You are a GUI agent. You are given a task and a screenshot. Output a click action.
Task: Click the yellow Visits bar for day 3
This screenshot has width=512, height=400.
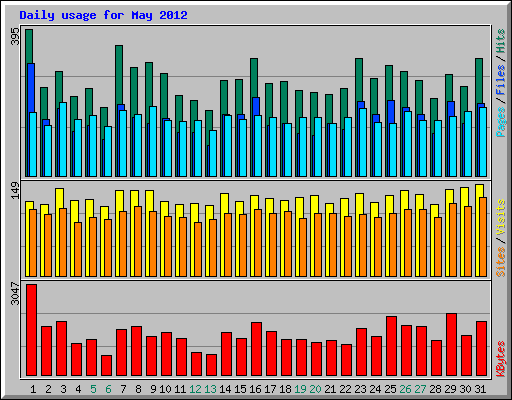pos(59,198)
